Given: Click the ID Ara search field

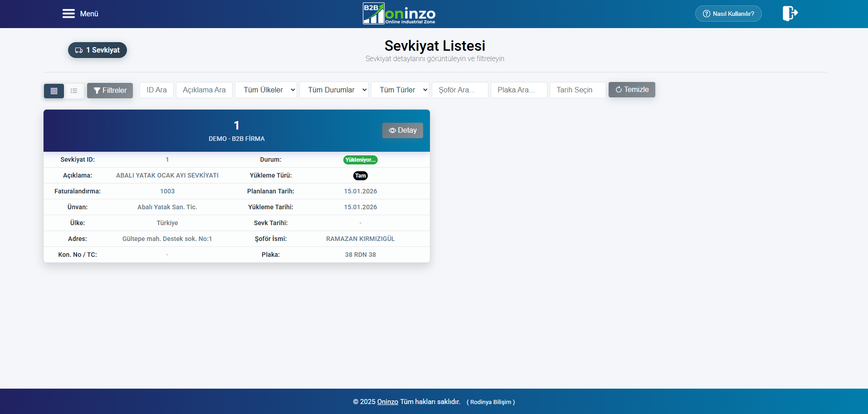Looking at the screenshot, I should pos(156,90).
